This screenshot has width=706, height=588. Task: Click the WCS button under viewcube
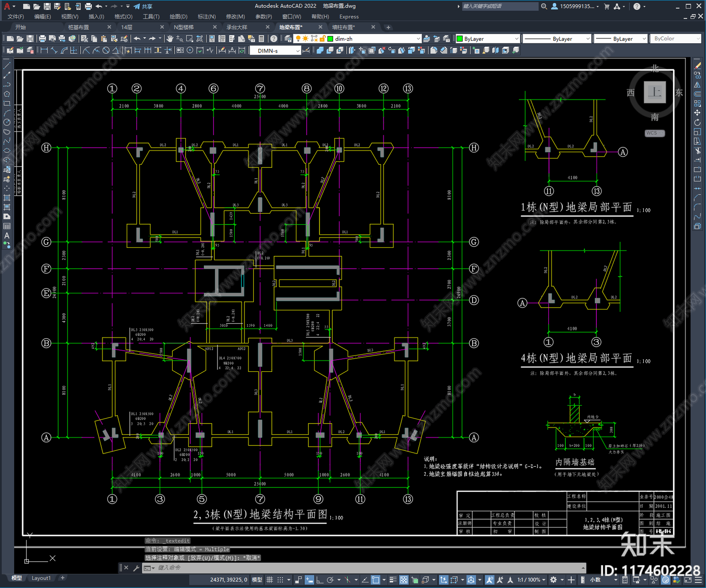[x=654, y=133]
